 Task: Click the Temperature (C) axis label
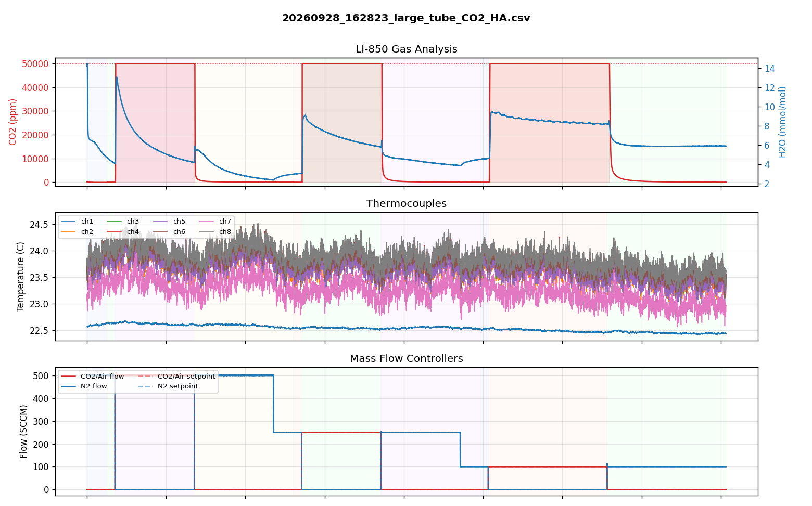(x=21, y=277)
